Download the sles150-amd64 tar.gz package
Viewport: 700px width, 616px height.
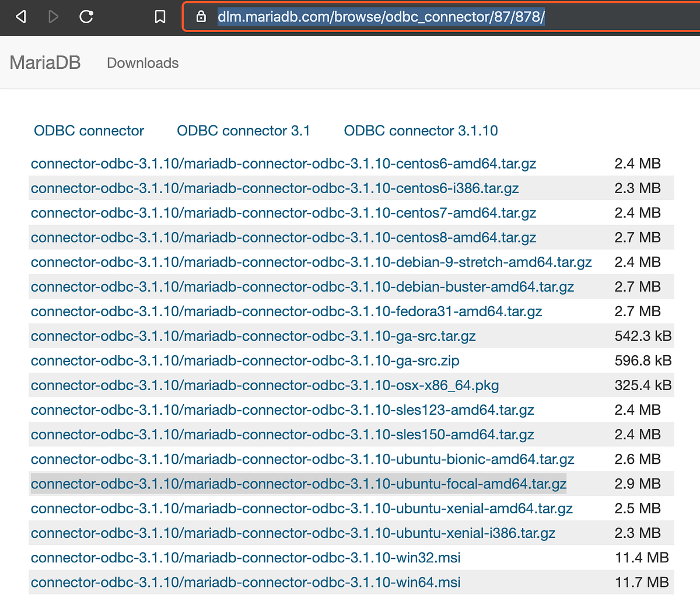(282, 435)
